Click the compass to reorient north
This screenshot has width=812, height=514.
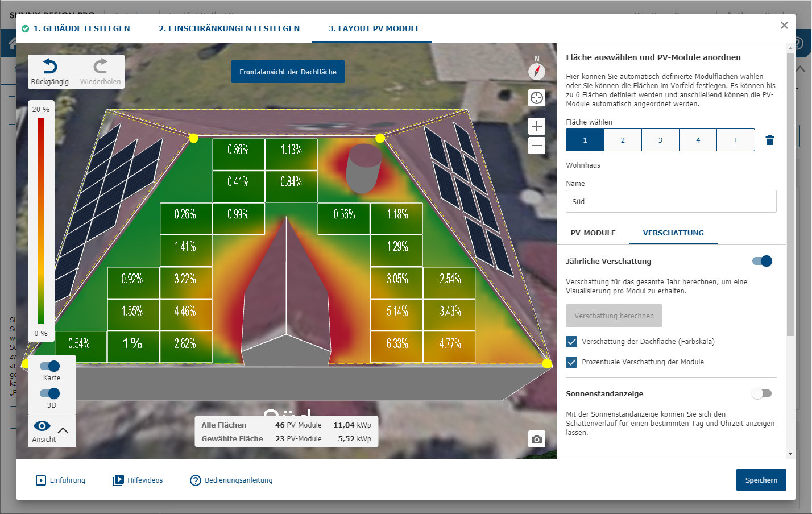coord(536,72)
